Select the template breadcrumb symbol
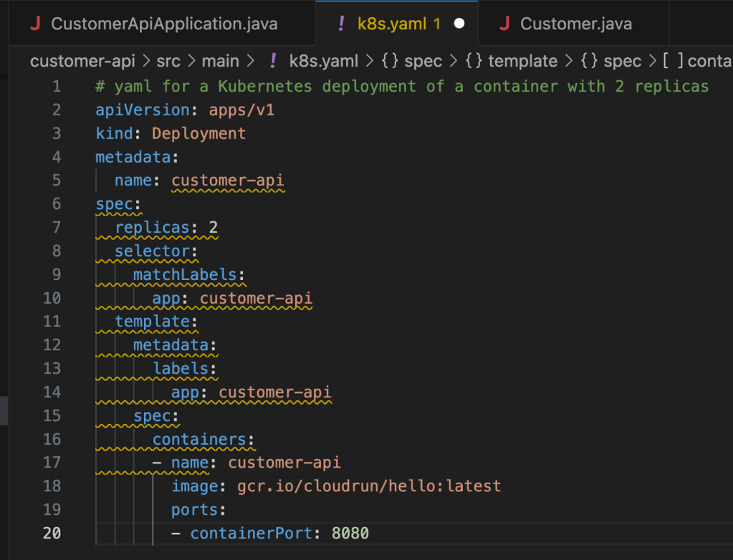This screenshot has height=560, width=733. pyautogui.click(x=522, y=61)
